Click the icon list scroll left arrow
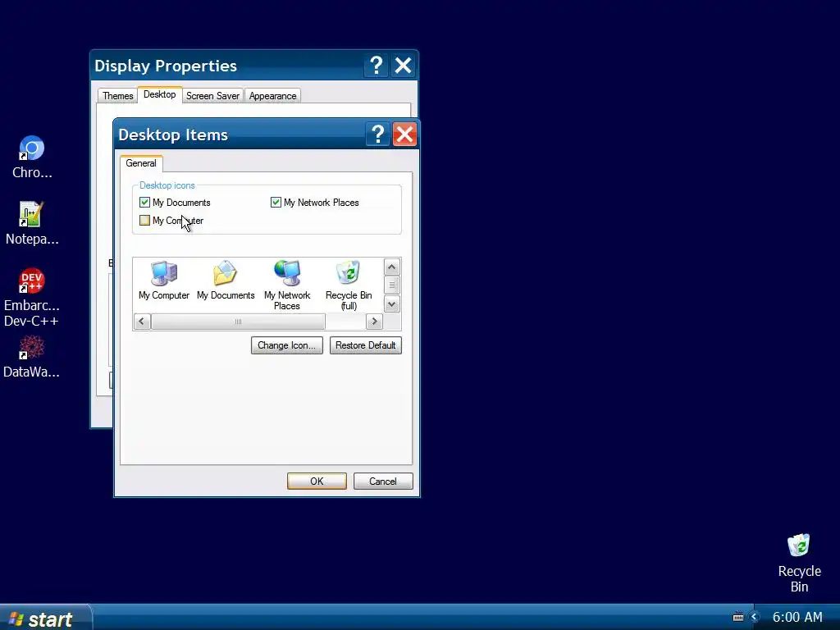The width and height of the screenshot is (840, 630). click(x=141, y=322)
